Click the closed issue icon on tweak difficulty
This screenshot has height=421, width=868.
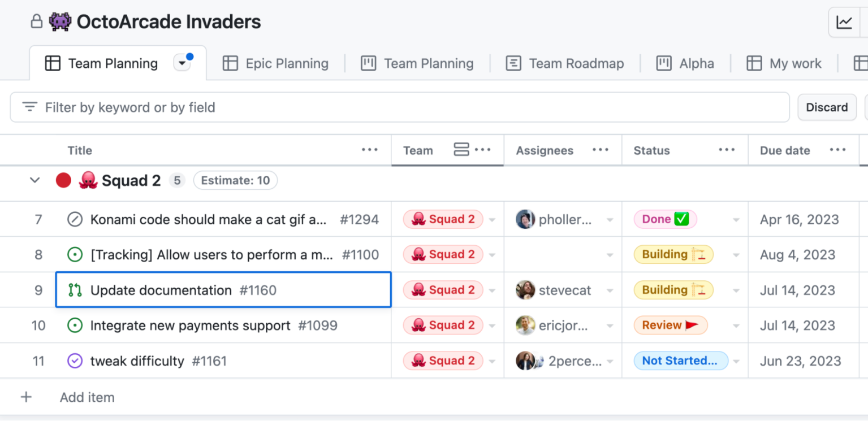pyautogui.click(x=75, y=361)
